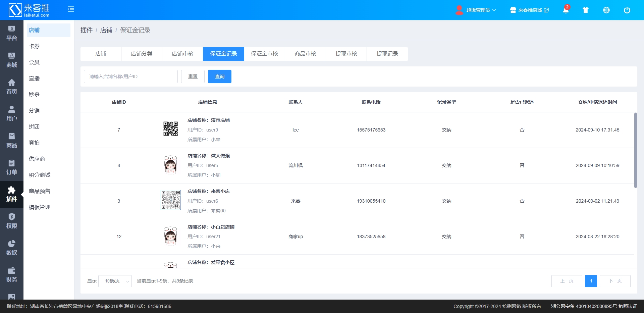Focus the store name/user ID search field
Screen dimensions: 644x313
pos(131,76)
